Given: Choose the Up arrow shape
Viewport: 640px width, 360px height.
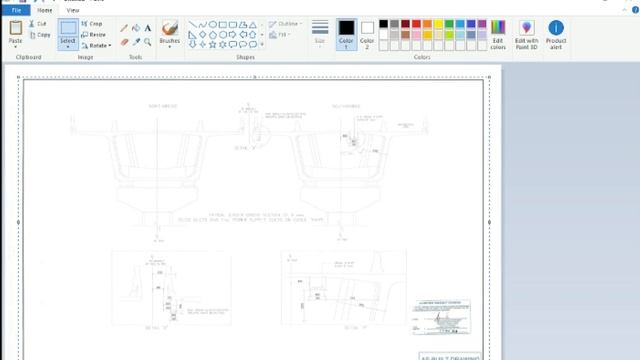Looking at the screenshot, I should (253, 35).
